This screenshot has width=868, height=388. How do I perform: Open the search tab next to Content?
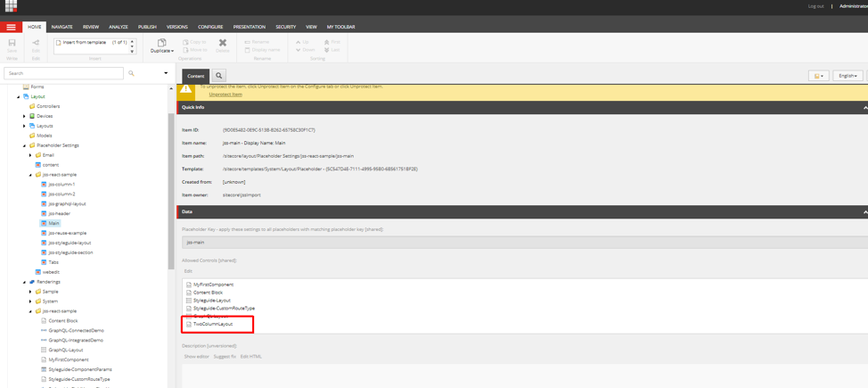(218, 76)
